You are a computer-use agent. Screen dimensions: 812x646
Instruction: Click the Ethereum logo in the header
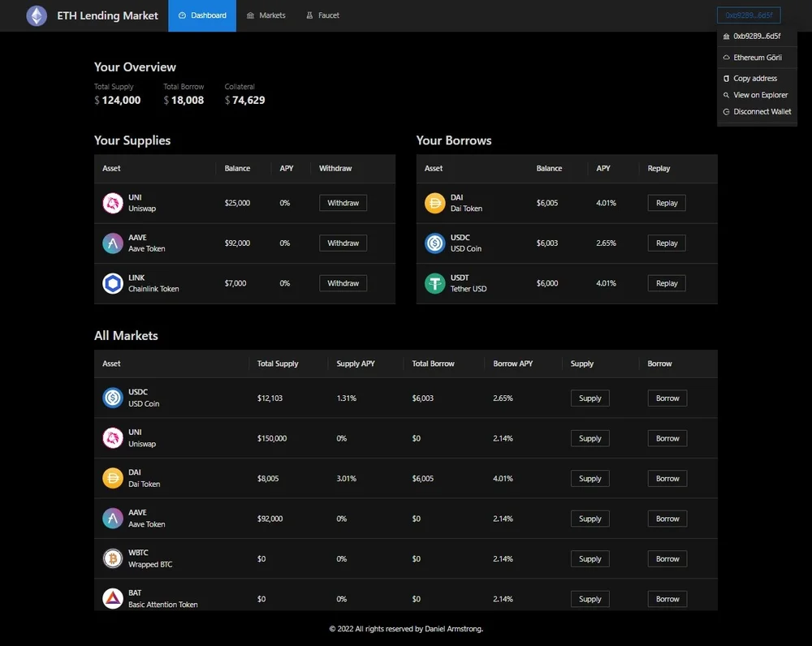click(37, 15)
